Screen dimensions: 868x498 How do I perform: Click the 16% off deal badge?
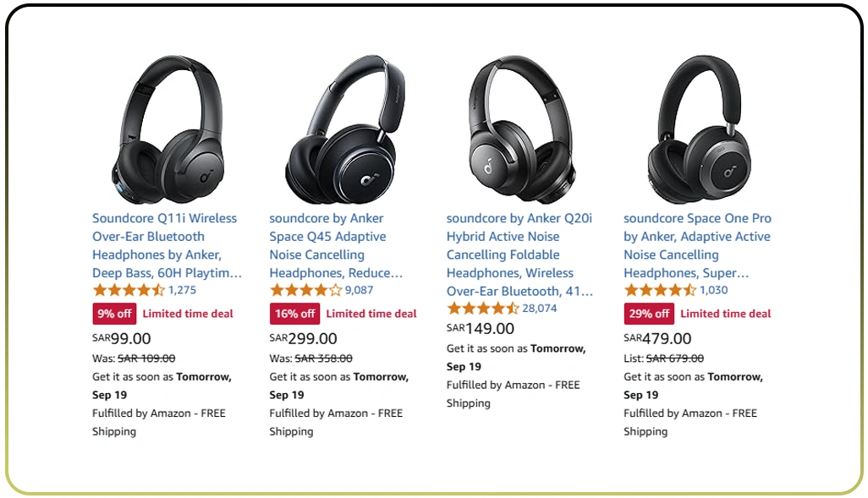[x=294, y=314]
